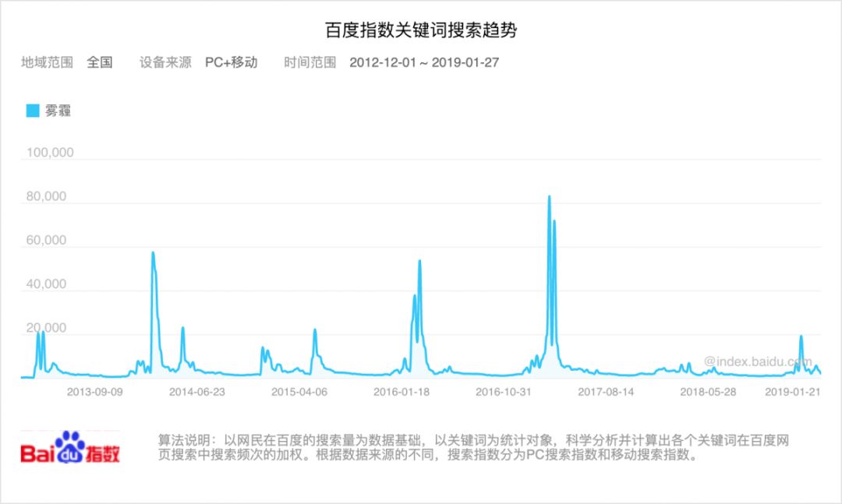The image size is (842, 504).
Task: Click the 60,000 y-axis label
Action: click(x=46, y=241)
